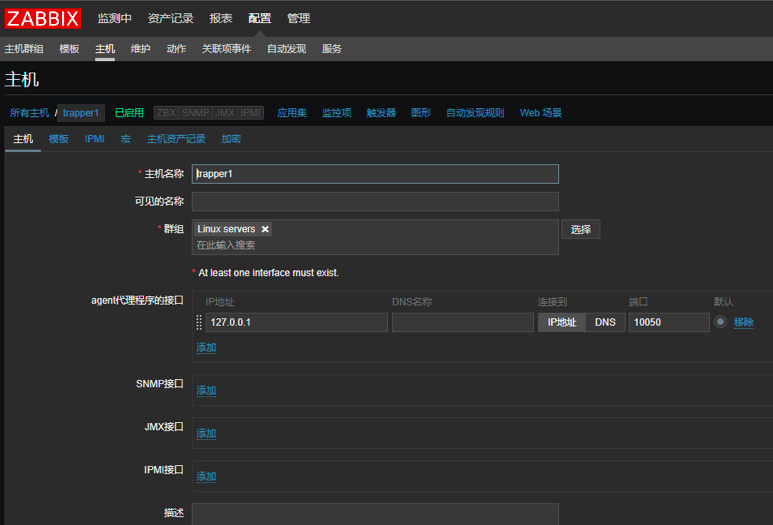This screenshot has width=773, height=525.
Task: Switch to the 主机资产记录 tab
Action: (x=176, y=139)
